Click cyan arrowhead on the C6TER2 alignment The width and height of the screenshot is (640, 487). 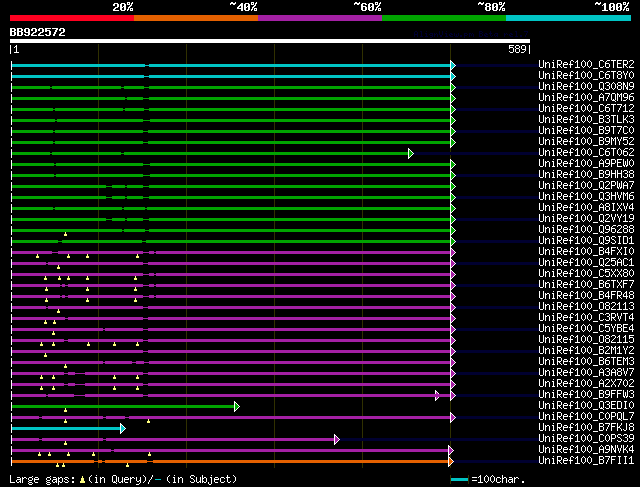(x=453, y=65)
